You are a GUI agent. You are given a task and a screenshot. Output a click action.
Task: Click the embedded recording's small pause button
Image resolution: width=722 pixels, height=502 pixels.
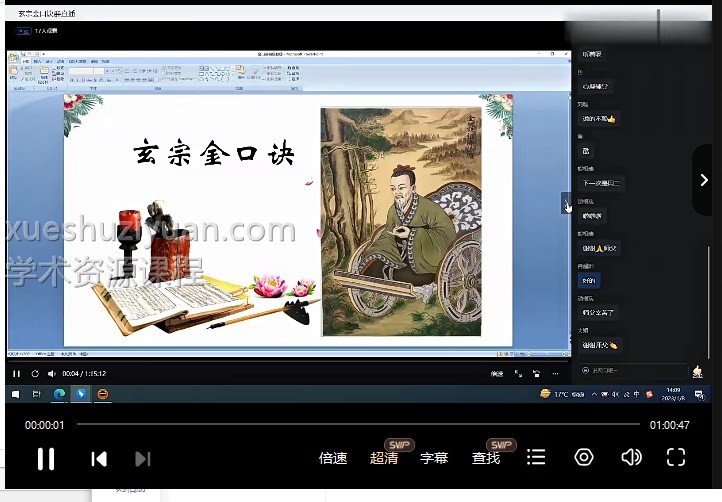tap(17, 374)
